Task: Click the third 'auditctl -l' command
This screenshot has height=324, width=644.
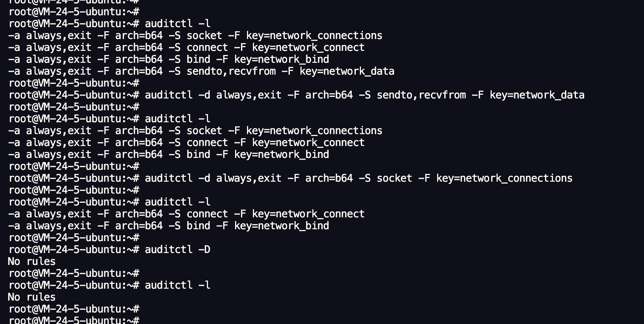Action: coord(178,202)
